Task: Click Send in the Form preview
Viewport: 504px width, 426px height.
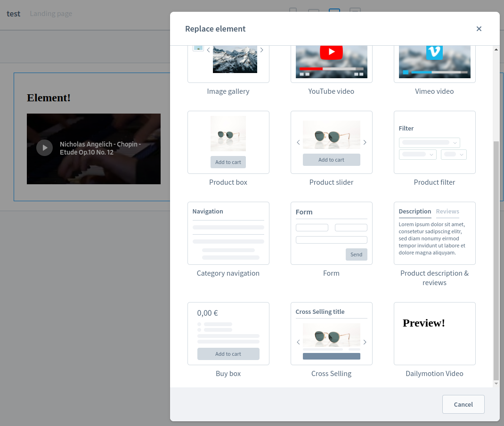Action: (x=356, y=254)
